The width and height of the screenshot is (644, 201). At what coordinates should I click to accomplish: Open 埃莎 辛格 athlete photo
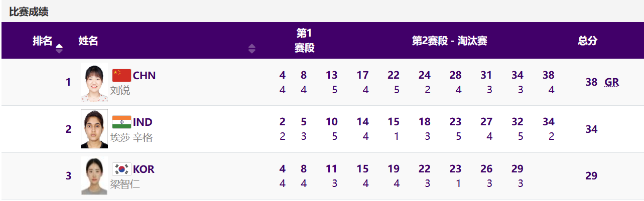pyautogui.click(x=94, y=129)
